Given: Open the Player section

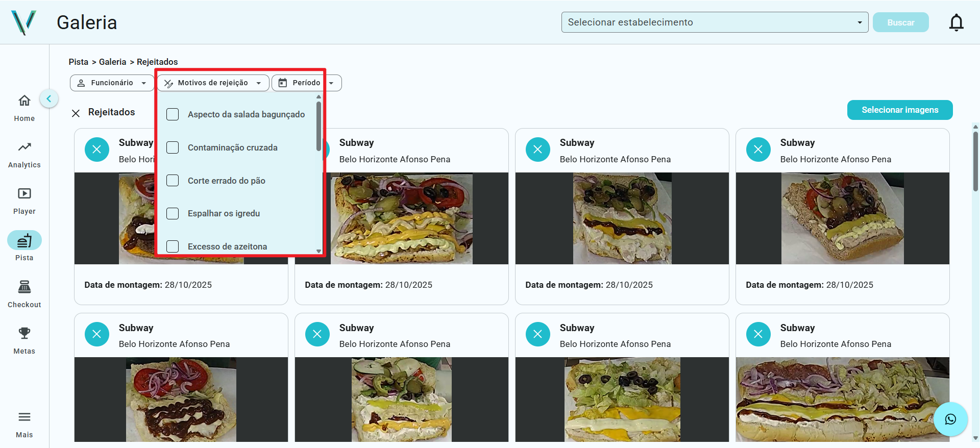Looking at the screenshot, I should tap(24, 201).
